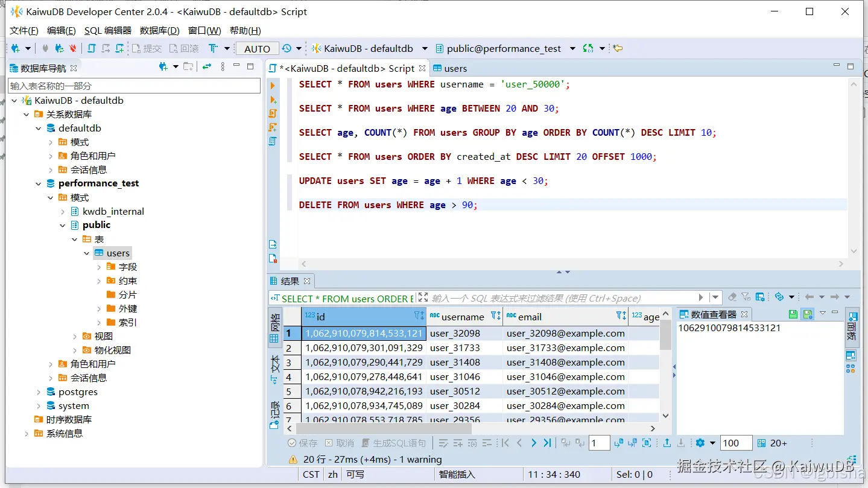Select cell user_31408 in username column

pos(464,363)
